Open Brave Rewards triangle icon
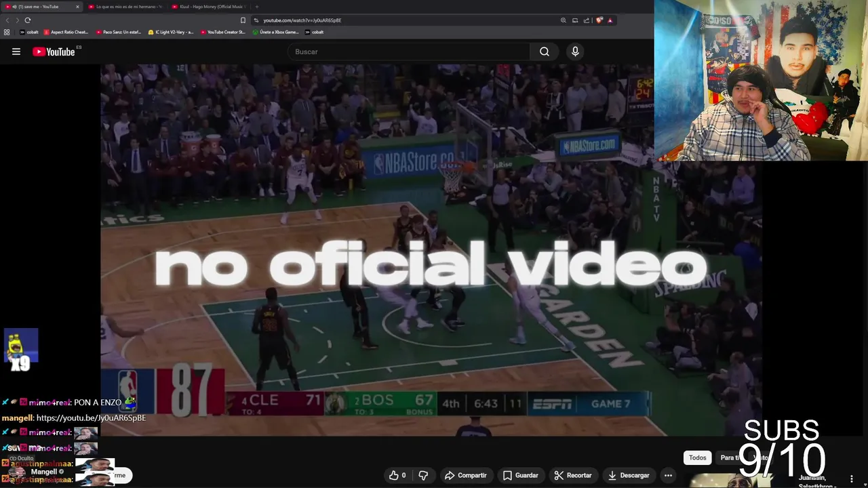Viewport: 868px width, 488px height. [610, 20]
